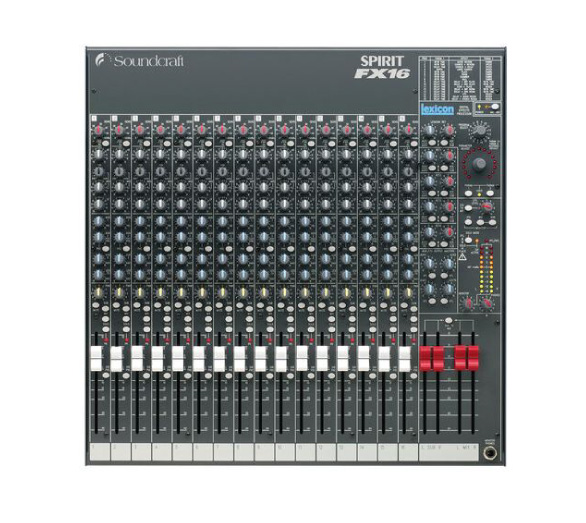Grab the MIX left red fader
Screen dimensions: 586x523
[x=460, y=359]
